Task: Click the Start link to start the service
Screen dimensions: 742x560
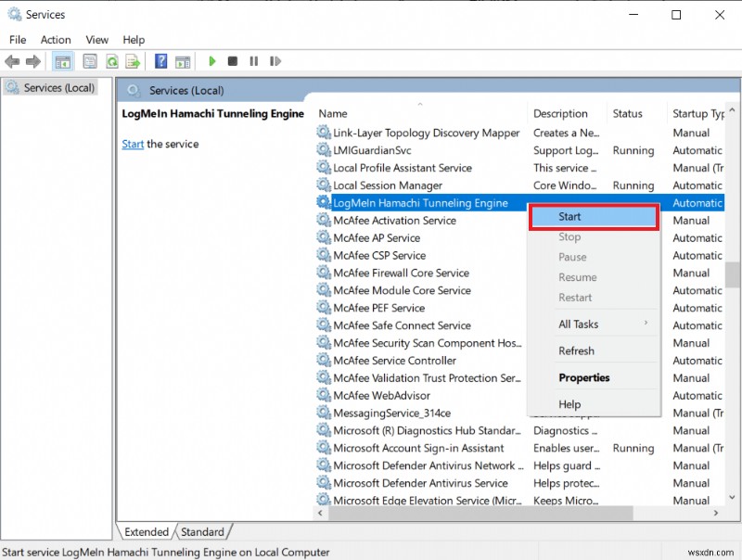Action: point(132,144)
